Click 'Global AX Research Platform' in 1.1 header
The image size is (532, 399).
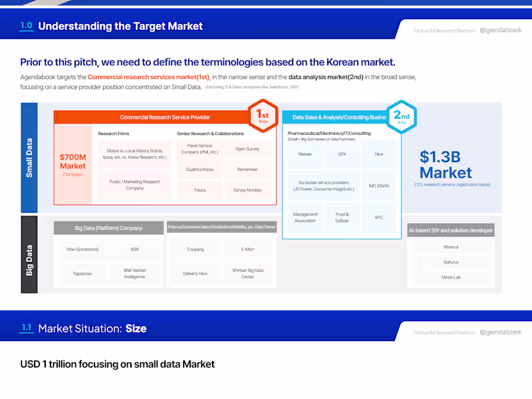coord(444,333)
